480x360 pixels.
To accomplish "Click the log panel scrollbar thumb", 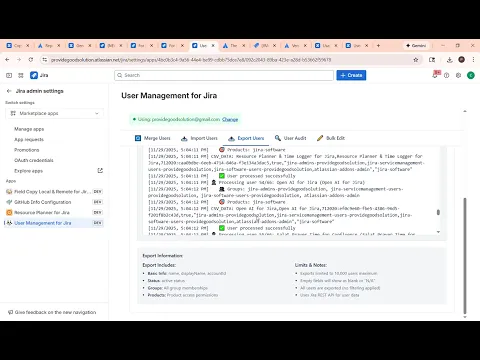I will (438, 212).
